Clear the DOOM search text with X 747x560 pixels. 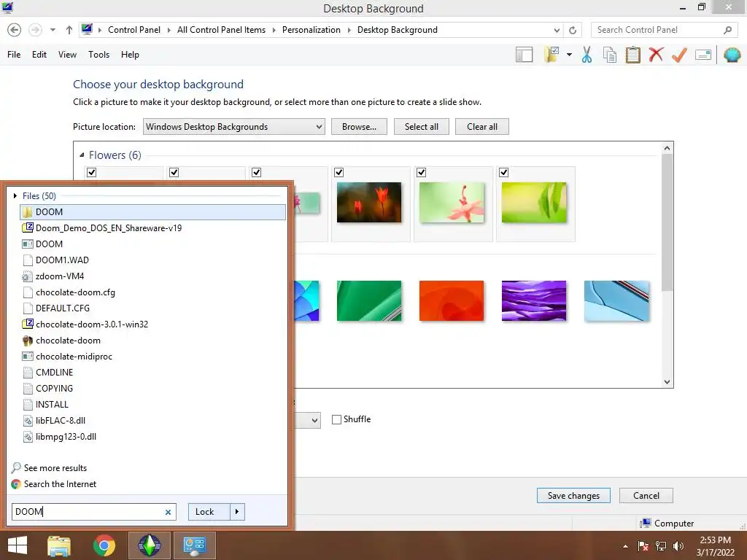point(168,513)
